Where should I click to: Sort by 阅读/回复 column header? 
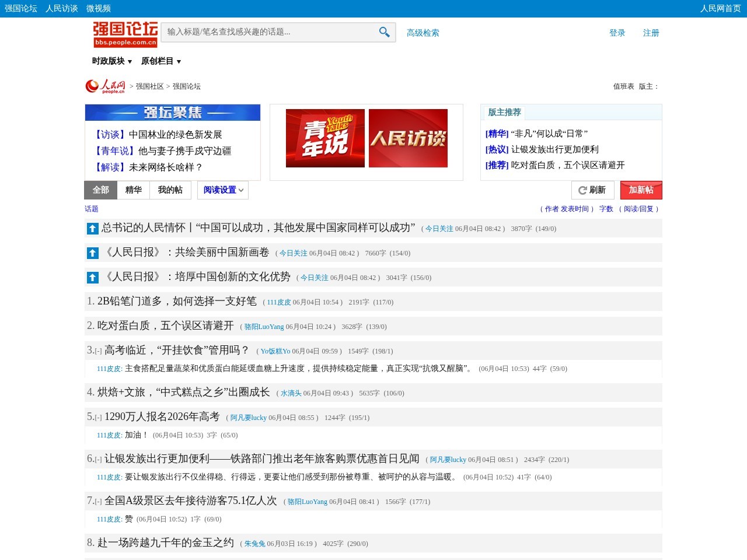[x=638, y=209]
